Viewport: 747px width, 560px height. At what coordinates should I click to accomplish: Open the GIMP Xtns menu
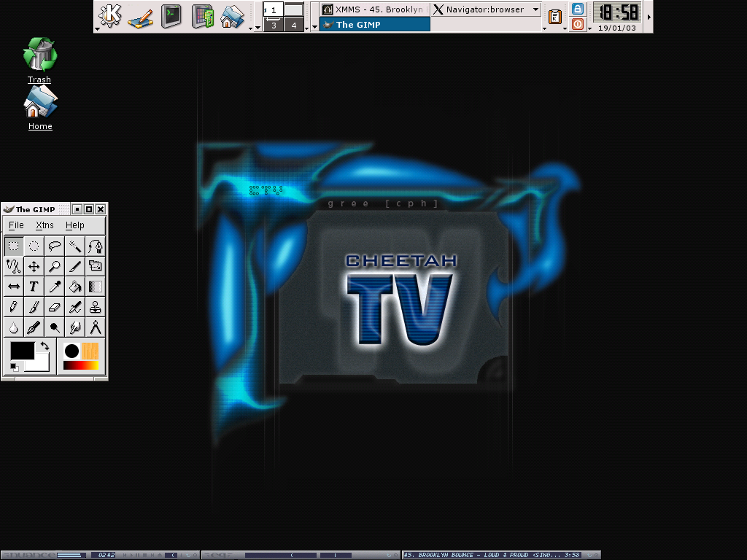(44, 225)
